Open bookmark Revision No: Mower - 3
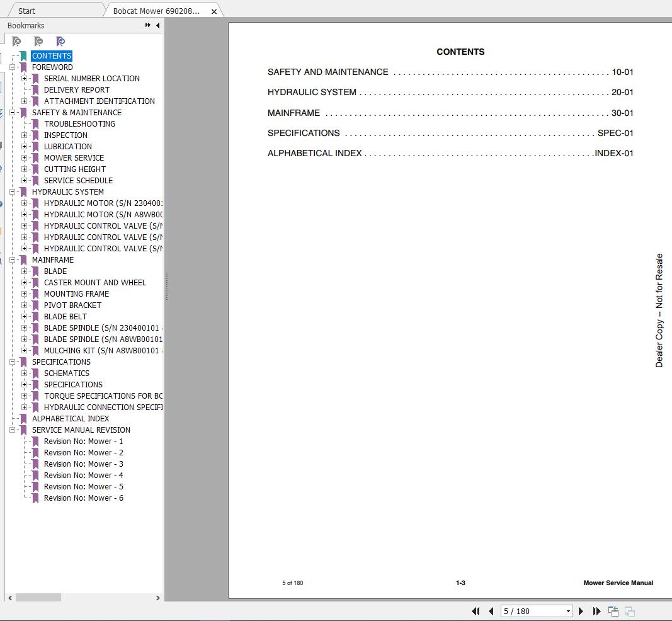 pyautogui.click(x=83, y=464)
